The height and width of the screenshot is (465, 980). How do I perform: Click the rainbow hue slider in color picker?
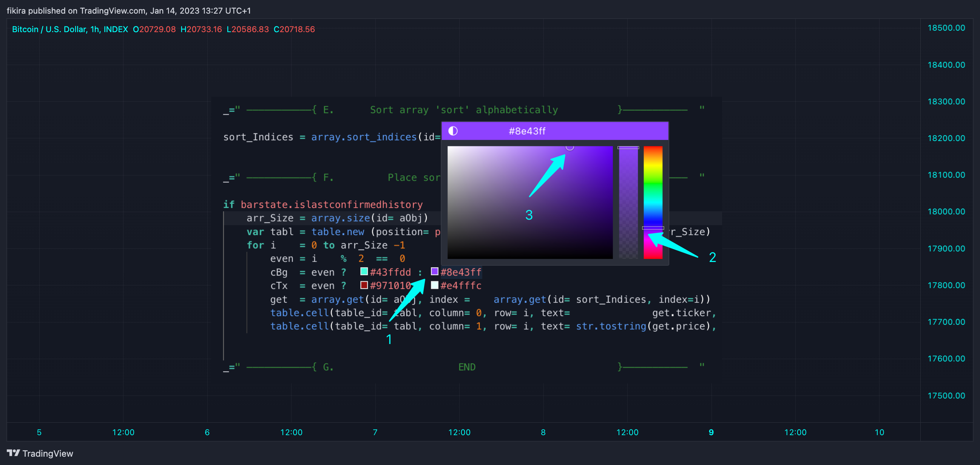(x=653, y=202)
